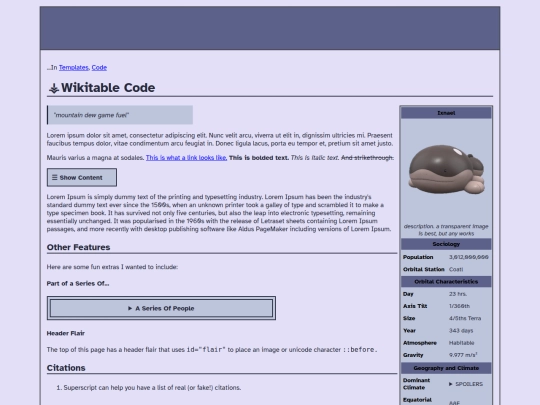The height and width of the screenshot is (405, 540).
Task: Click the Gravity value 9.977 m/s²
Action: tap(463, 355)
